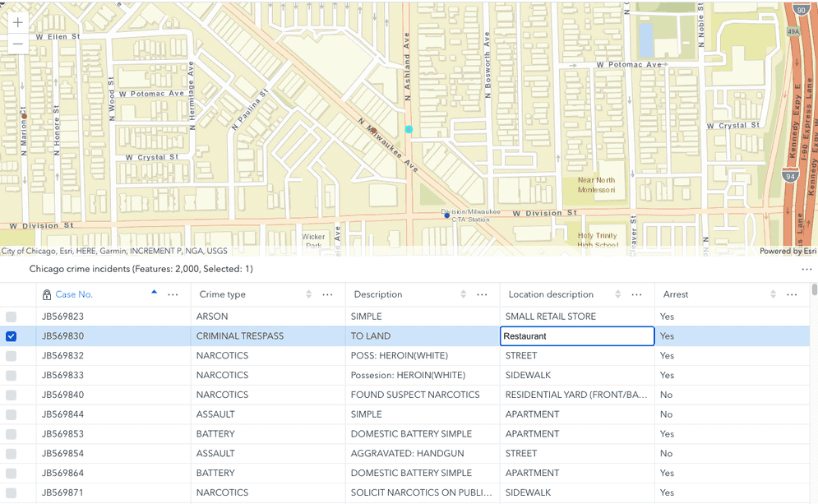Click the Location description column header
The height and width of the screenshot is (504, 818).
[x=551, y=294]
